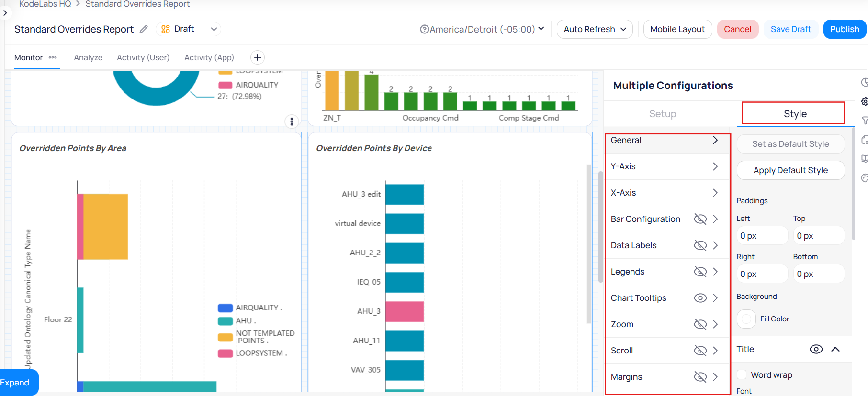This screenshot has height=396, width=868.
Task: Click the Publish button
Action: 844,29
